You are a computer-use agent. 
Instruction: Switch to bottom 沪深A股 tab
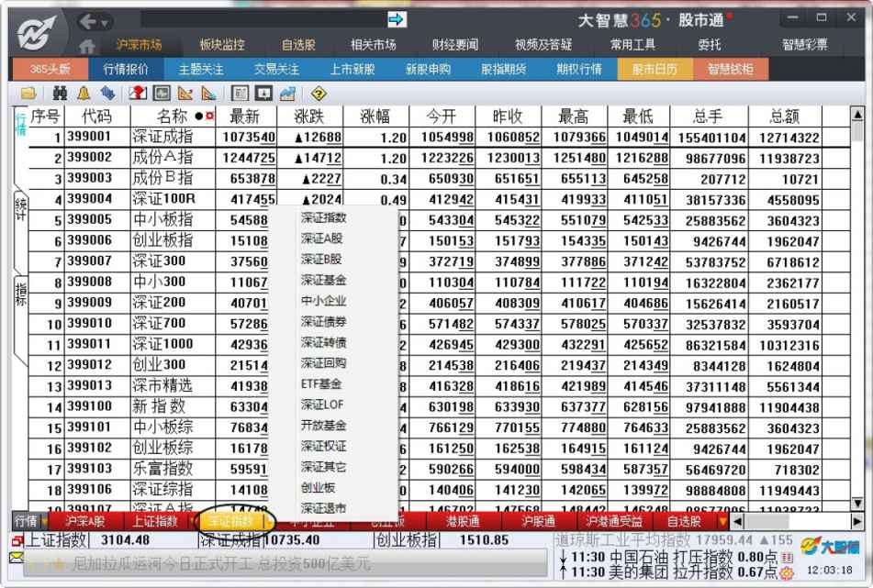[x=84, y=522]
